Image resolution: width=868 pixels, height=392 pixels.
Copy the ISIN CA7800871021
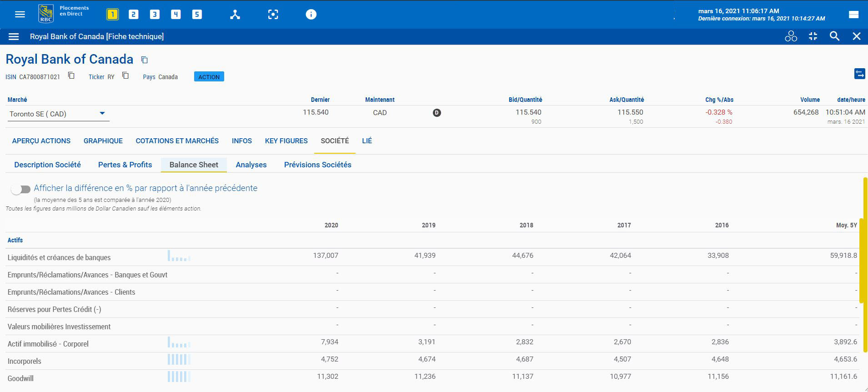71,75
